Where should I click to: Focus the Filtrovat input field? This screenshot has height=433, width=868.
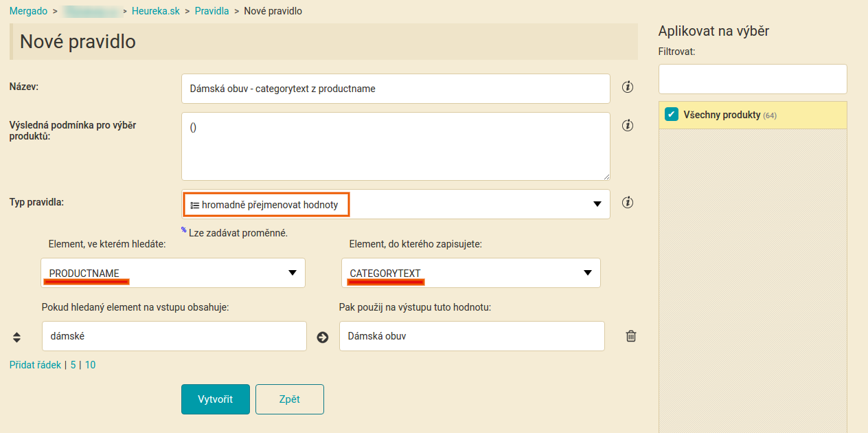[x=753, y=79]
